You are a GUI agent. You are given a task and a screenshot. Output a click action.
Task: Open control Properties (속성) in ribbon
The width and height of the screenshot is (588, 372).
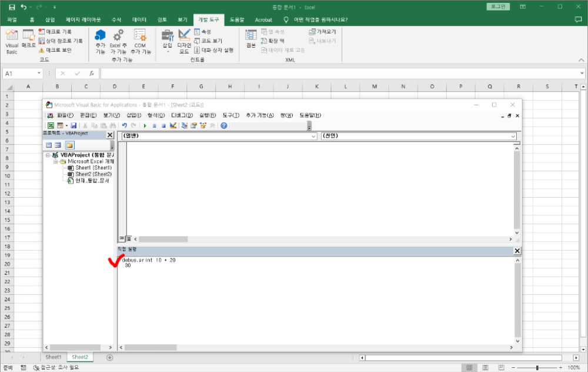pos(202,32)
